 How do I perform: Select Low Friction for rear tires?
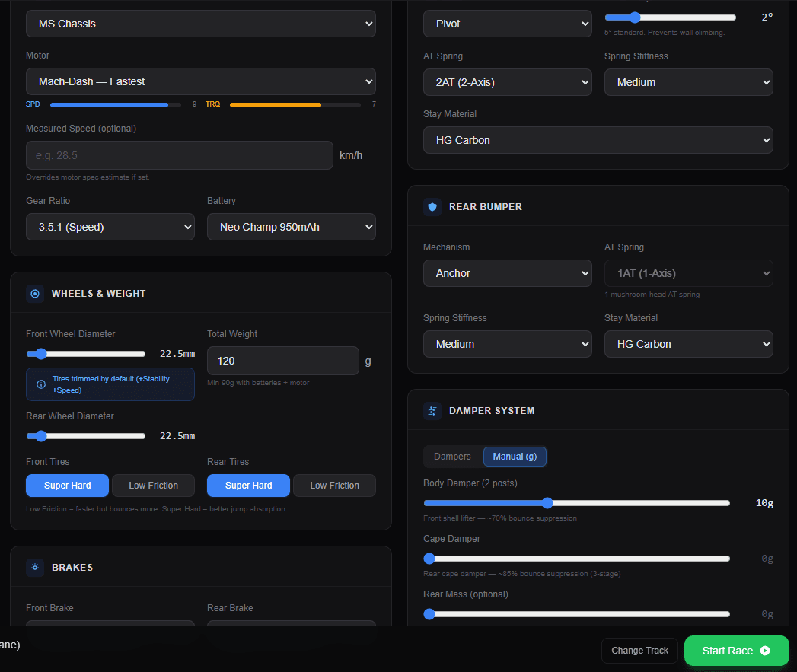tap(334, 486)
